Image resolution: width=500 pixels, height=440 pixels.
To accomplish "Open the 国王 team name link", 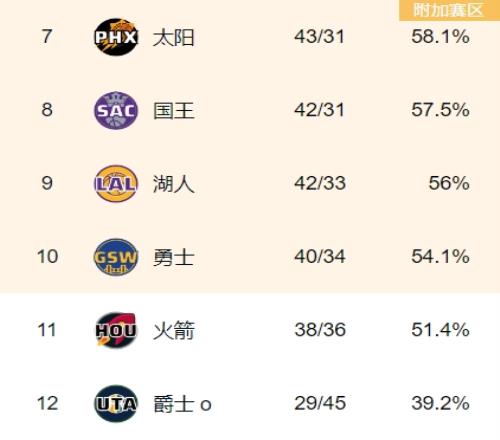I will (173, 111).
